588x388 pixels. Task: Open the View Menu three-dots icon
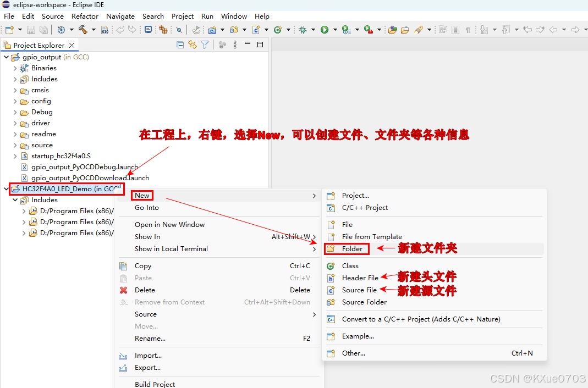click(235, 45)
